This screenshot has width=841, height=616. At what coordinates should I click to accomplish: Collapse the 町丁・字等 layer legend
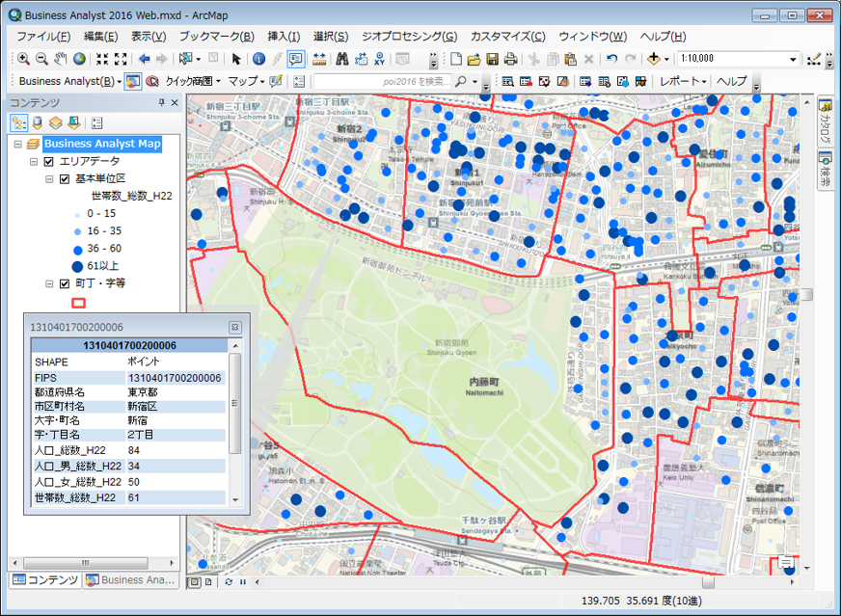pyautogui.click(x=49, y=283)
